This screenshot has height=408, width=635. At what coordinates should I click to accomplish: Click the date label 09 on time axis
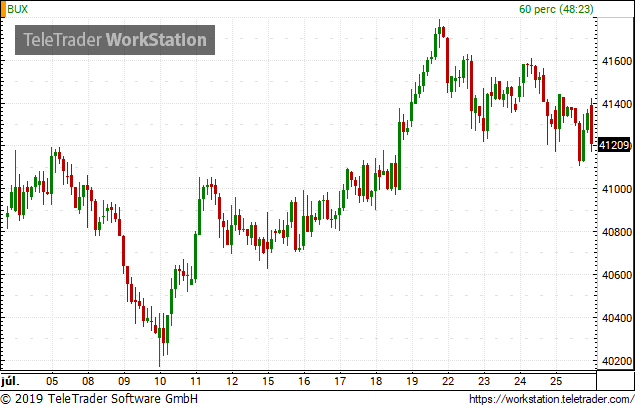coord(124,381)
